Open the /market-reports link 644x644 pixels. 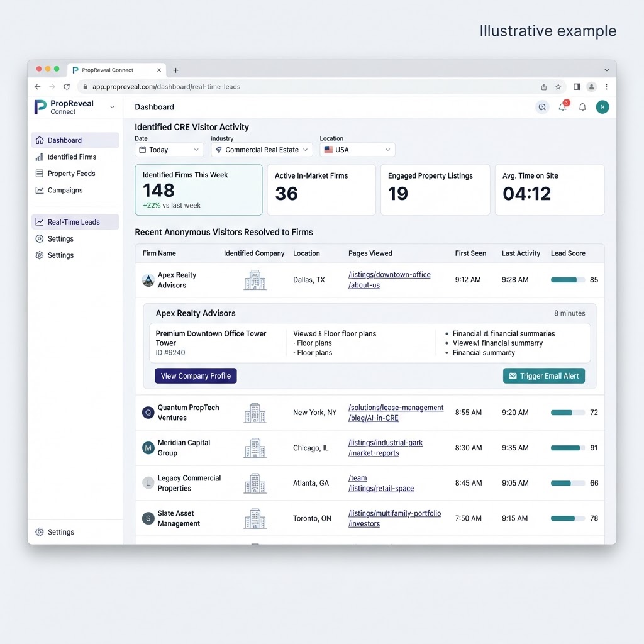pos(374,453)
